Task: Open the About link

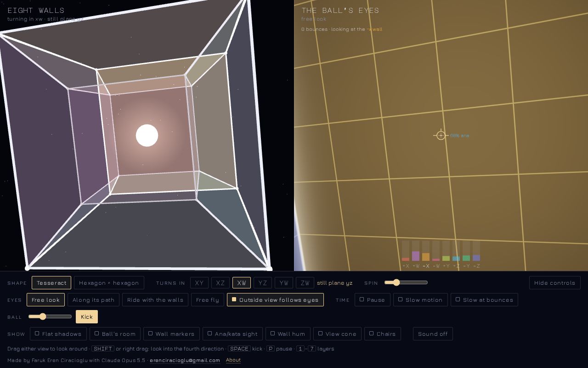Action: pyautogui.click(x=233, y=360)
